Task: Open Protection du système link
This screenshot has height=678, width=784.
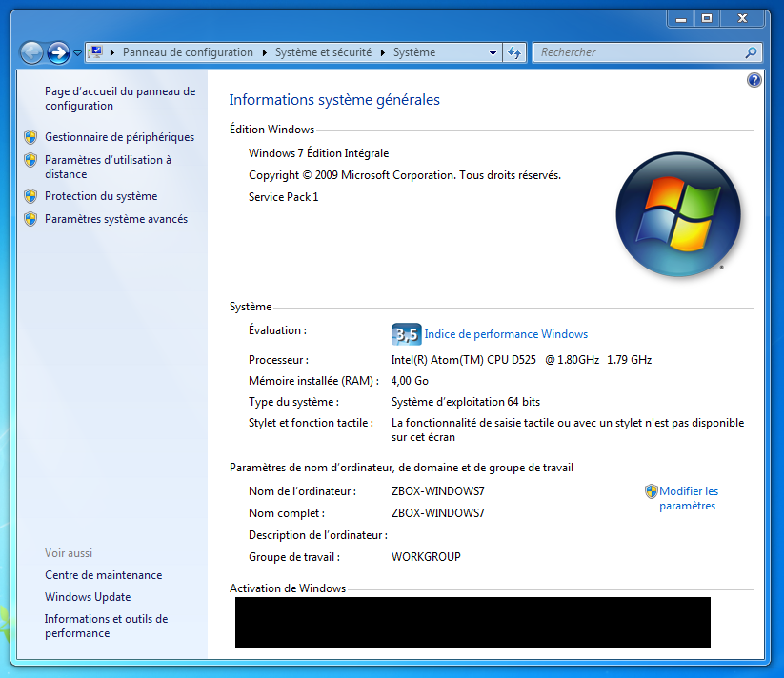Action: click(101, 196)
